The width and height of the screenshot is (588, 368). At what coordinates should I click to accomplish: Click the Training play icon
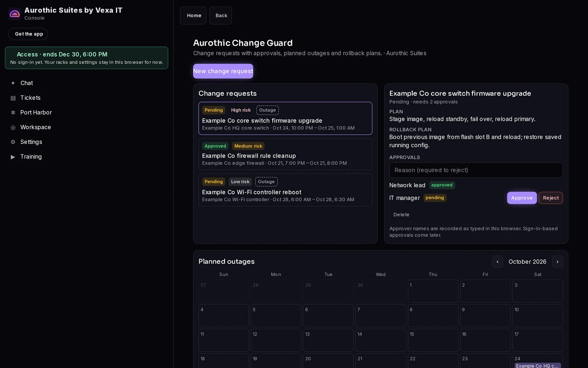[x=13, y=157]
